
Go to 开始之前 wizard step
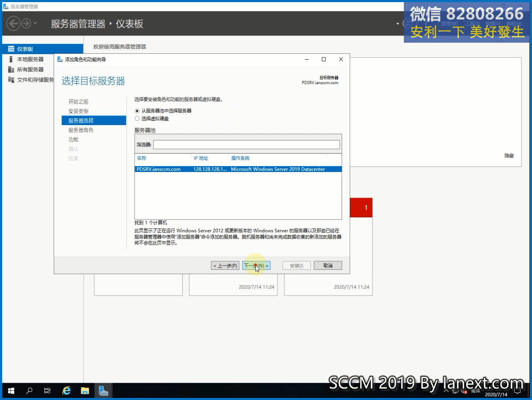point(79,102)
